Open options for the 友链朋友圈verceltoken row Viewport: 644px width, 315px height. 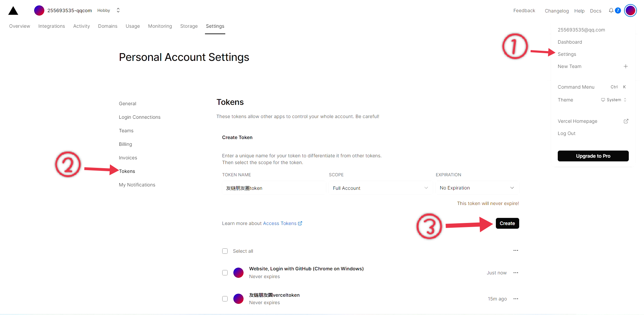[x=516, y=299]
